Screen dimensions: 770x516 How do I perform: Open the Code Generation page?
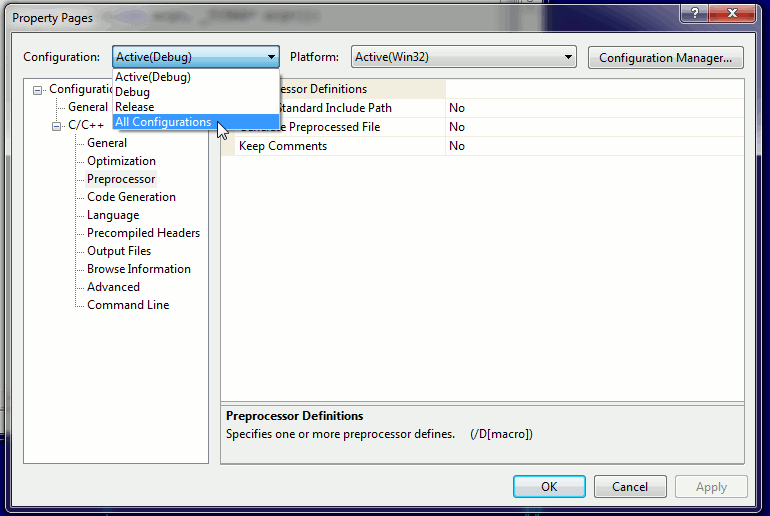(131, 197)
